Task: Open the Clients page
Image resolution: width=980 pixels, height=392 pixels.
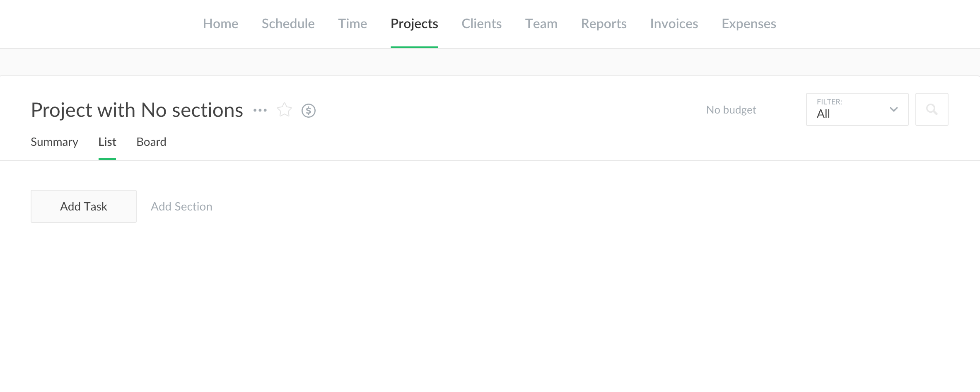Action: (481, 24)
